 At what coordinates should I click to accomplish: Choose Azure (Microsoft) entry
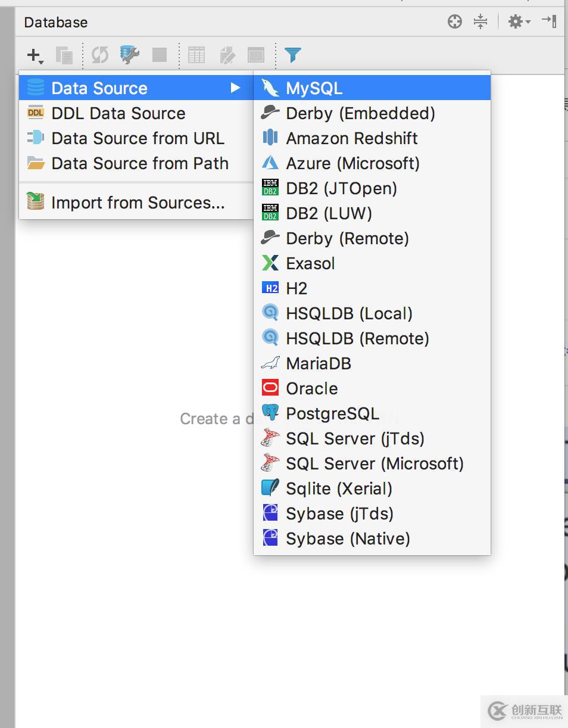tap(372, 163)
